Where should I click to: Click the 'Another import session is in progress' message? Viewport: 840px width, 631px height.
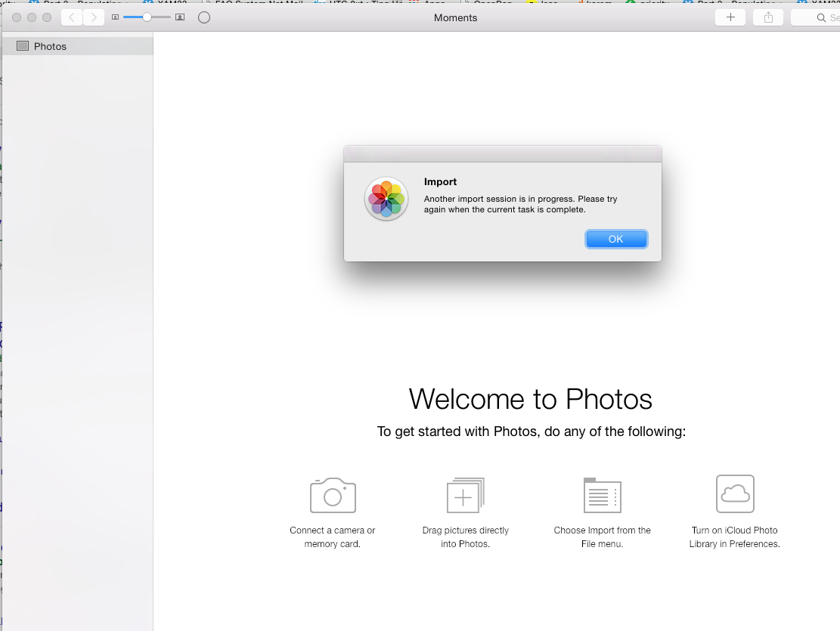[x=521, y=204]
